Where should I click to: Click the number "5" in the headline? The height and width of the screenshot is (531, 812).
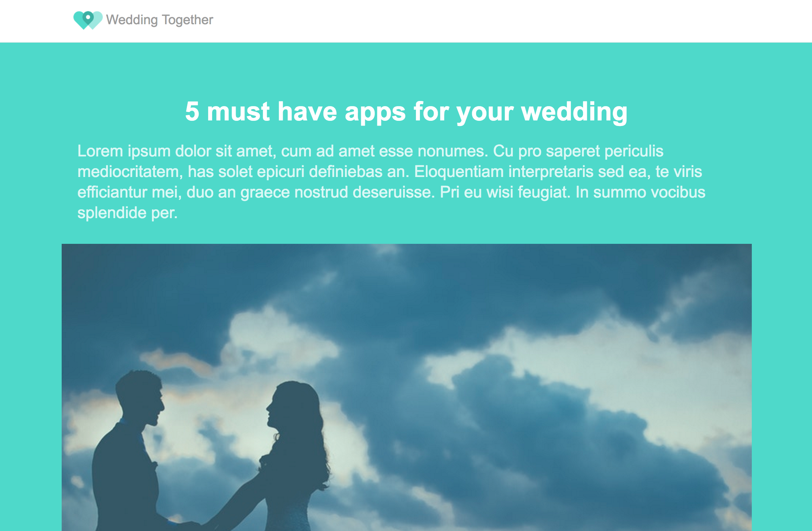tap(192, 112)
